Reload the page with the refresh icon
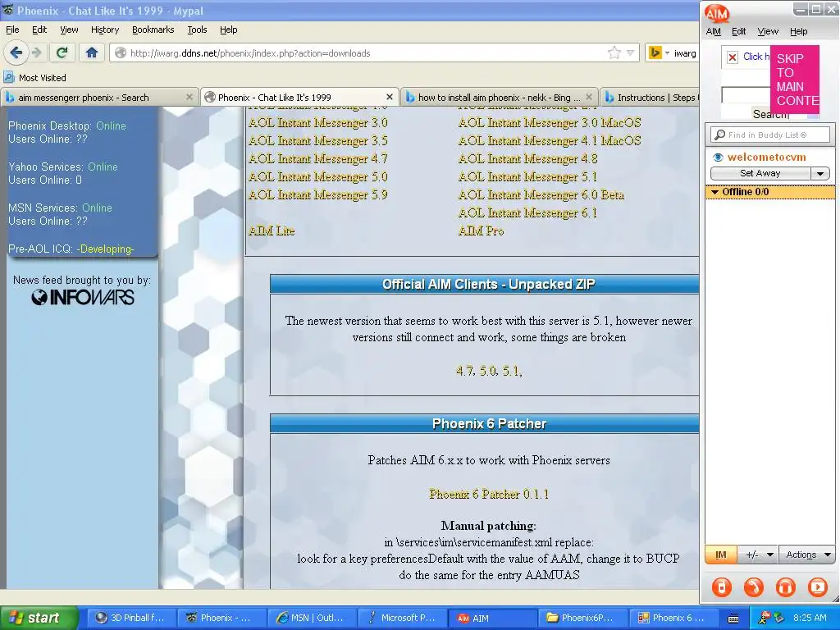840x630 pixels. [62, 52]
